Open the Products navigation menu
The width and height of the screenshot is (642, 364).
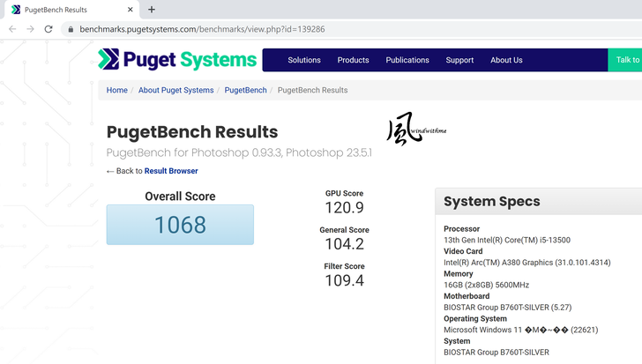(x=353, y=60)
